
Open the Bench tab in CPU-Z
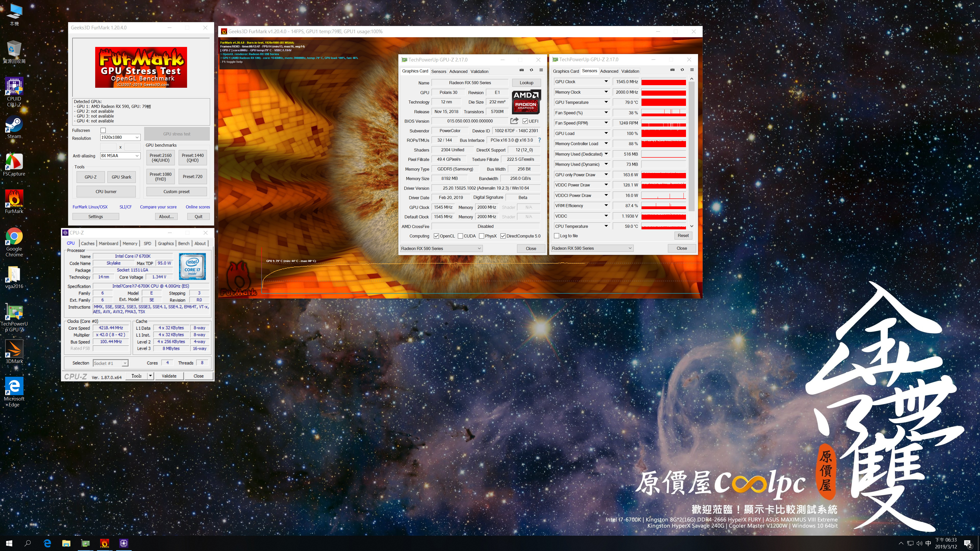pos(184,243)
